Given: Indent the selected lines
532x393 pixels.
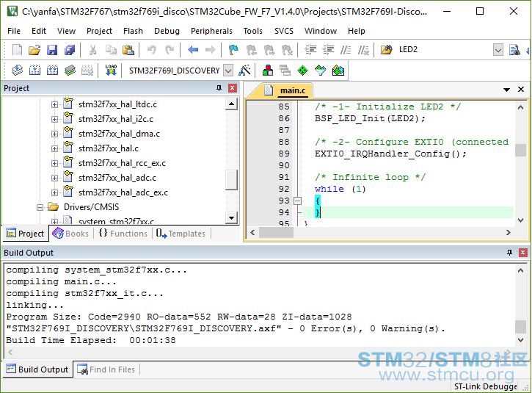Looking at the screenshot, I should coord(310,50).
